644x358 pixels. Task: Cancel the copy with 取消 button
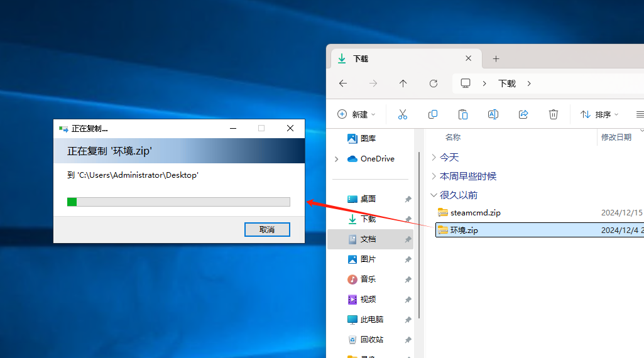267,229
